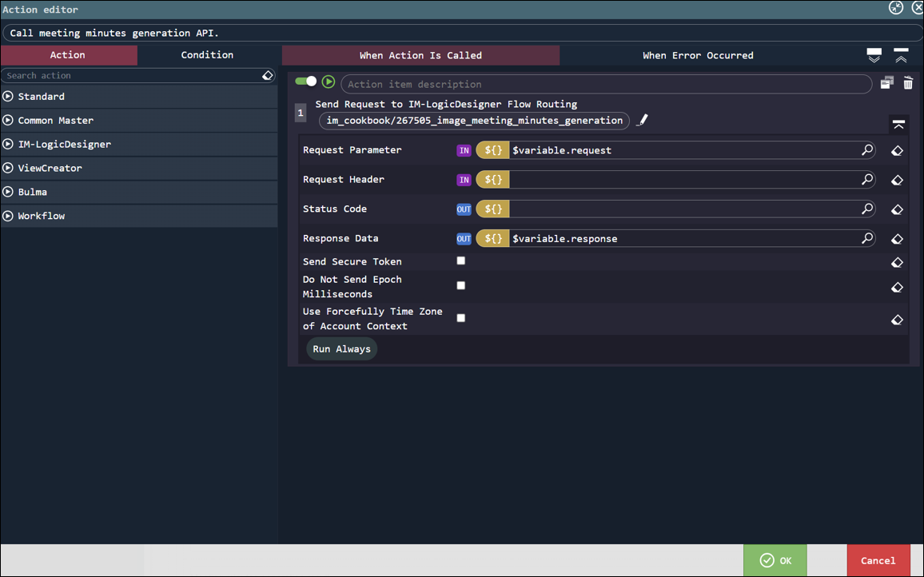The height and width of the screenshot is (577, 924).
Task: Toggle the action item enabled switch
Action: coord(305,82)
